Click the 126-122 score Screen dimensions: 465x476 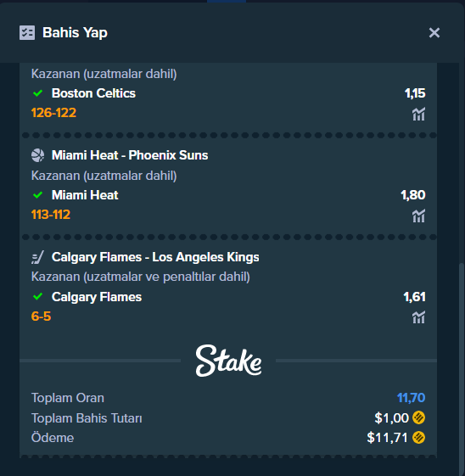tap(53, 113)
